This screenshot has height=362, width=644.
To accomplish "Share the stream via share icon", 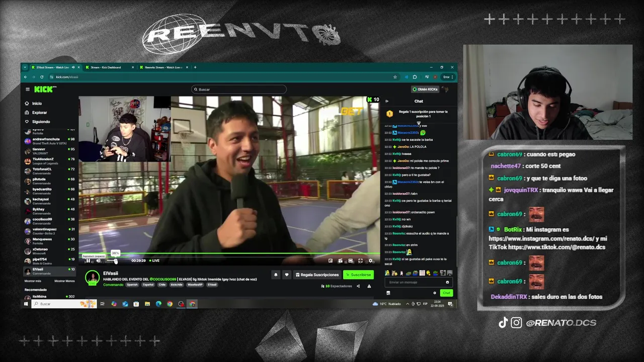I will tap(358, 286).
